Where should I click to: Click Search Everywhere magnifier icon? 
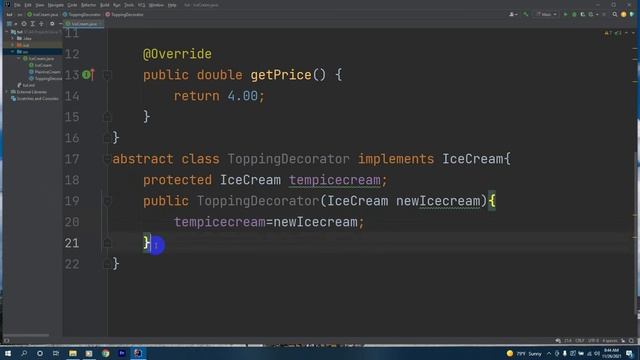[615, 14]
